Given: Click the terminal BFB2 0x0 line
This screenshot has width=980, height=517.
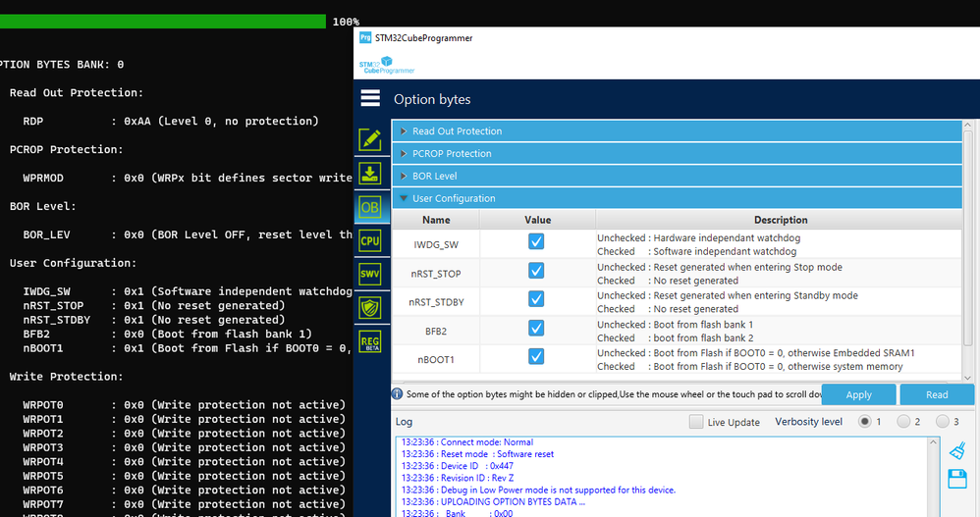Looking at the screenshot, I should pyautogui.click(x=168, y=335).
